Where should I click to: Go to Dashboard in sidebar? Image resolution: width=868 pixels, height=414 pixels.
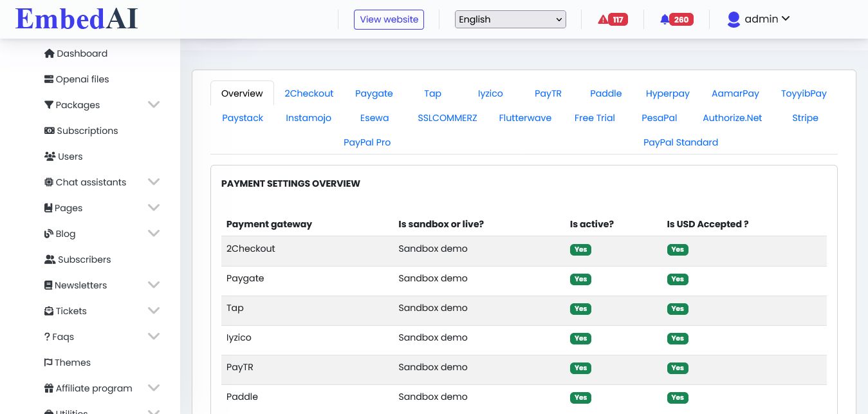pyautogui.click(x=82, y=53)
